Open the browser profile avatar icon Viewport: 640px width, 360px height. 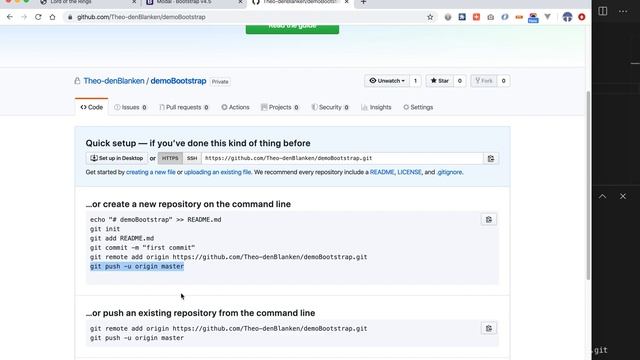pos(567,17)
